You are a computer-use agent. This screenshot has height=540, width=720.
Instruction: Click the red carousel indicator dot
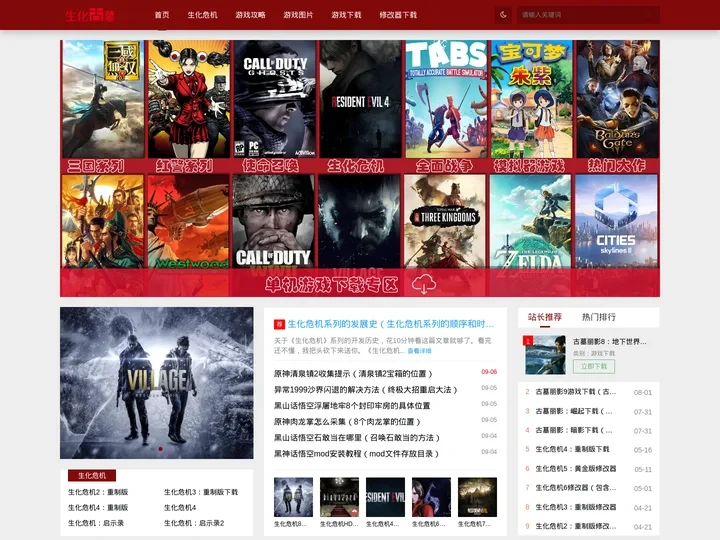pos(160,449)
